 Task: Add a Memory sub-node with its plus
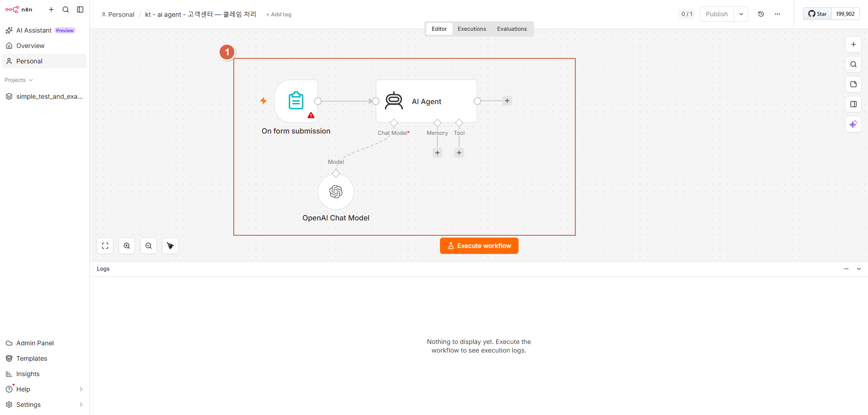pos(437,153)
